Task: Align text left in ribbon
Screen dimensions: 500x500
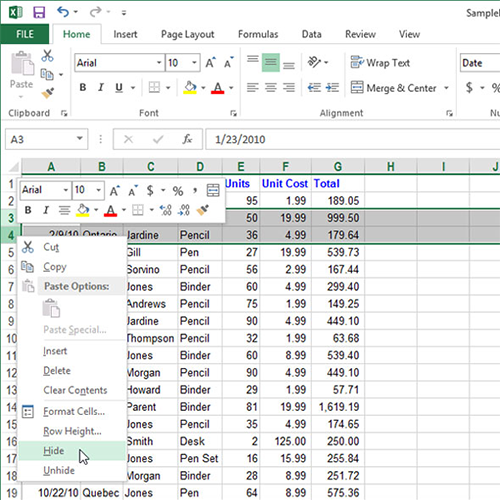Action: (253, 88)
